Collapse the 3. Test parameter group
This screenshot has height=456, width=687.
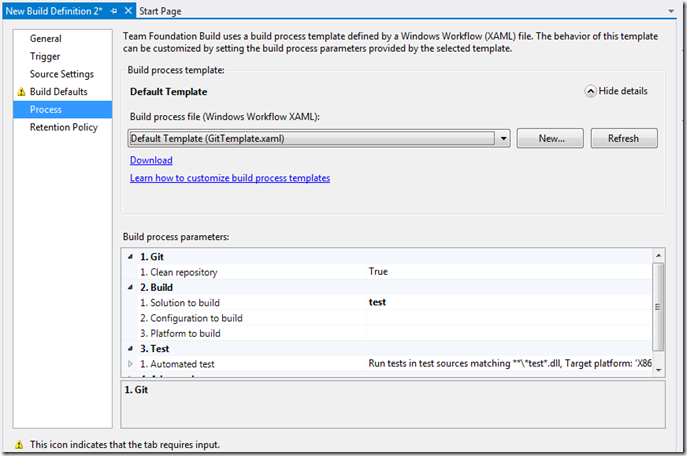coord(130,349)
